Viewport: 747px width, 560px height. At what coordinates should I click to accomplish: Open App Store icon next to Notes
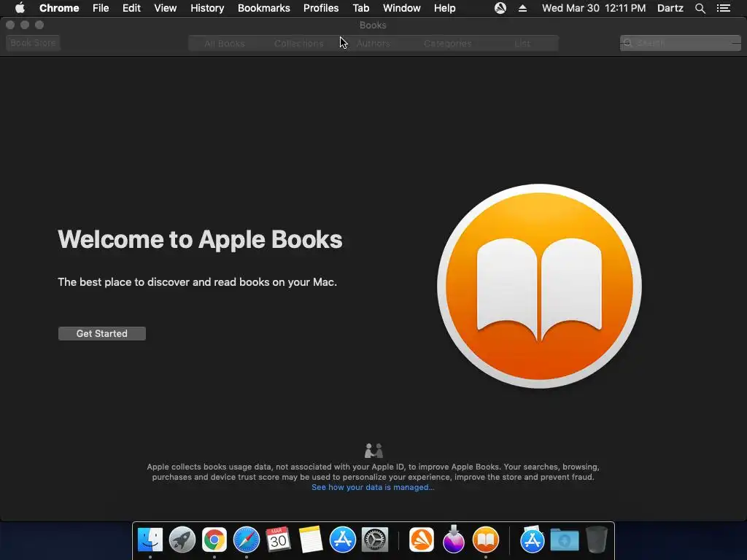(343, 540)
